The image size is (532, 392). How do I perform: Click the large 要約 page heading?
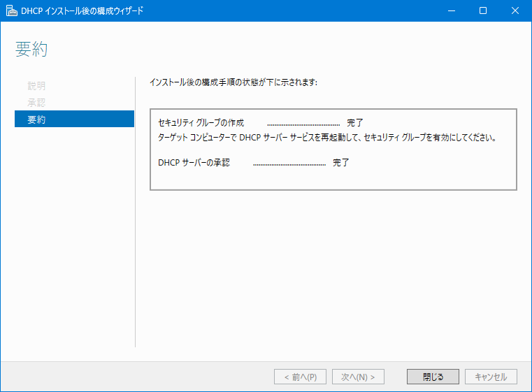point(31,49)
